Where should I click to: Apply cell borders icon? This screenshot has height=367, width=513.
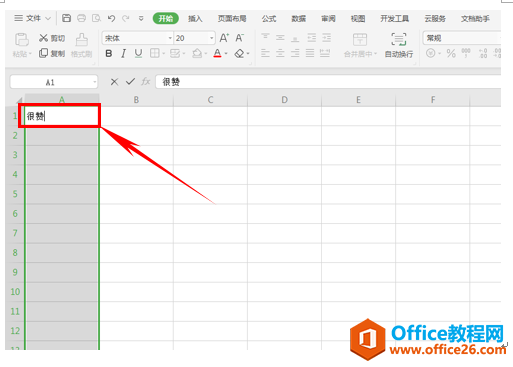[155, 53]
